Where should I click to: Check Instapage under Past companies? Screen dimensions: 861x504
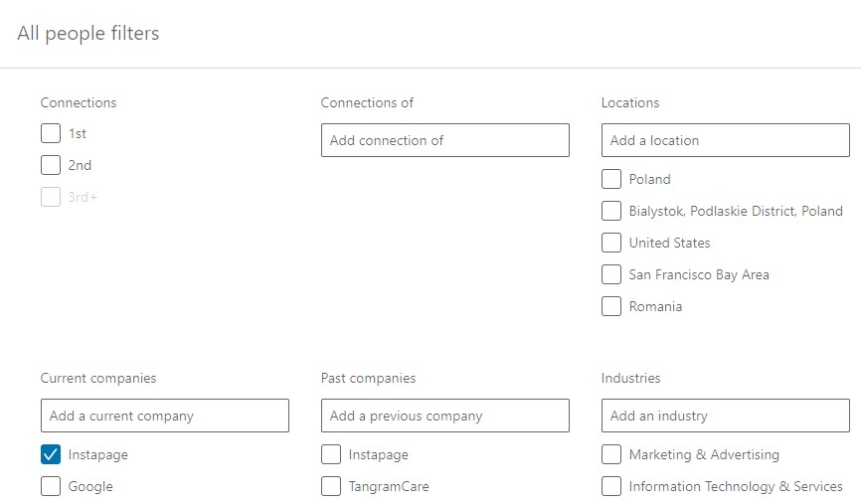pyautogui.click(x=331, y=454)
